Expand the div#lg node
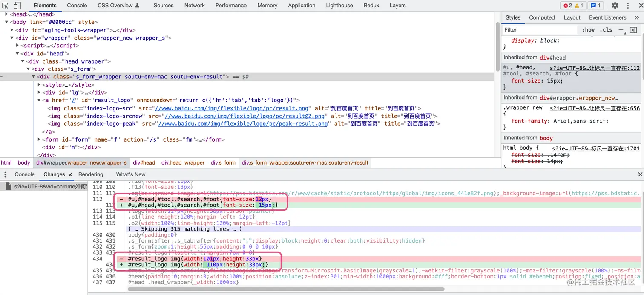Image resolution: width=644 pixels, height=295 pixels. (39, 93)
